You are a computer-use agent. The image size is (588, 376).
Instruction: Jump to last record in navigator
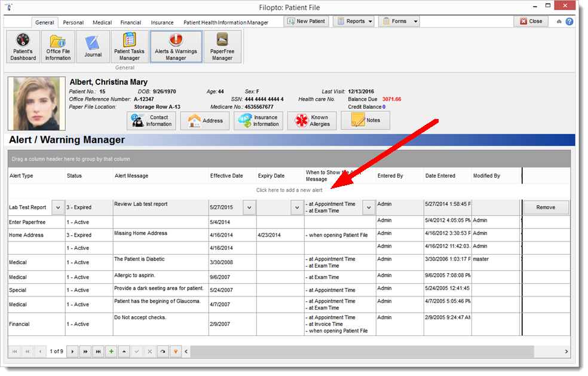pyautogui.click(x=98, y=351)
